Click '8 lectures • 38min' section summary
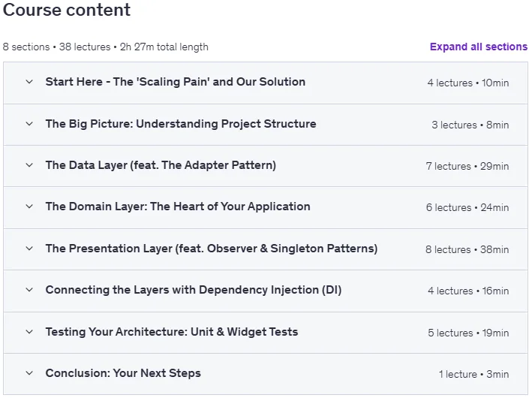 click(x=467, y=249)
